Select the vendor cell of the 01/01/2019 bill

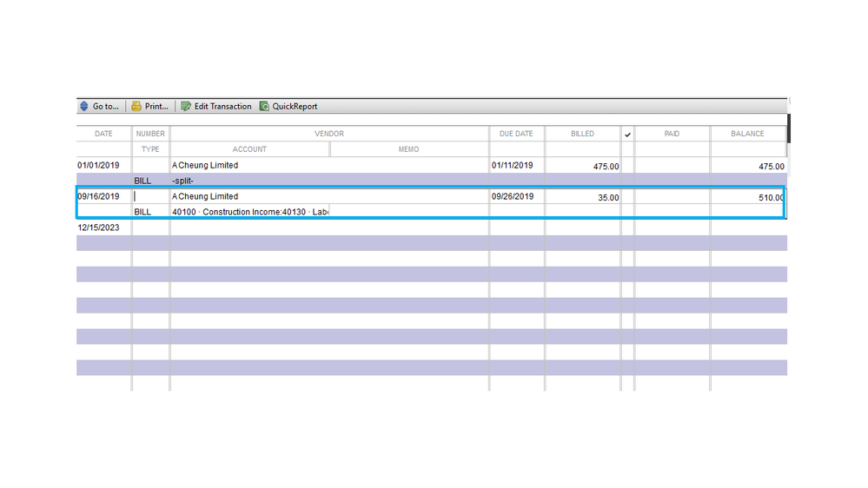(x=329, y=166)
